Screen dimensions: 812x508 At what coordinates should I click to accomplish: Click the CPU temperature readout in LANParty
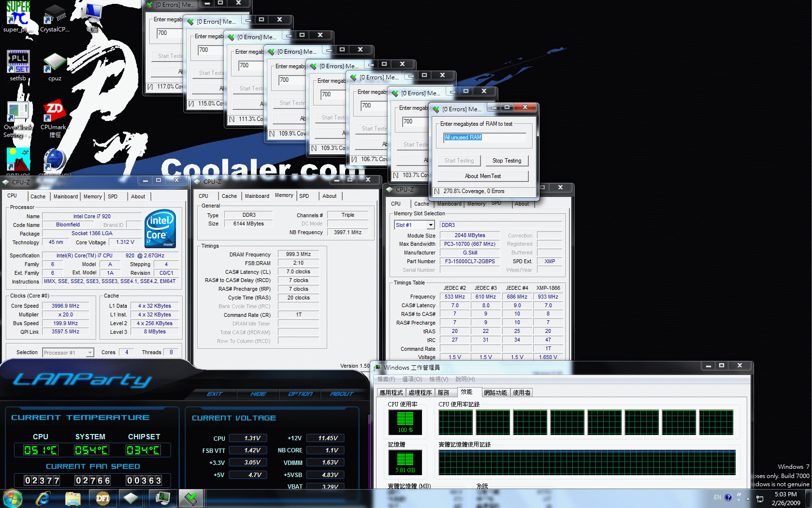(41, 450)
